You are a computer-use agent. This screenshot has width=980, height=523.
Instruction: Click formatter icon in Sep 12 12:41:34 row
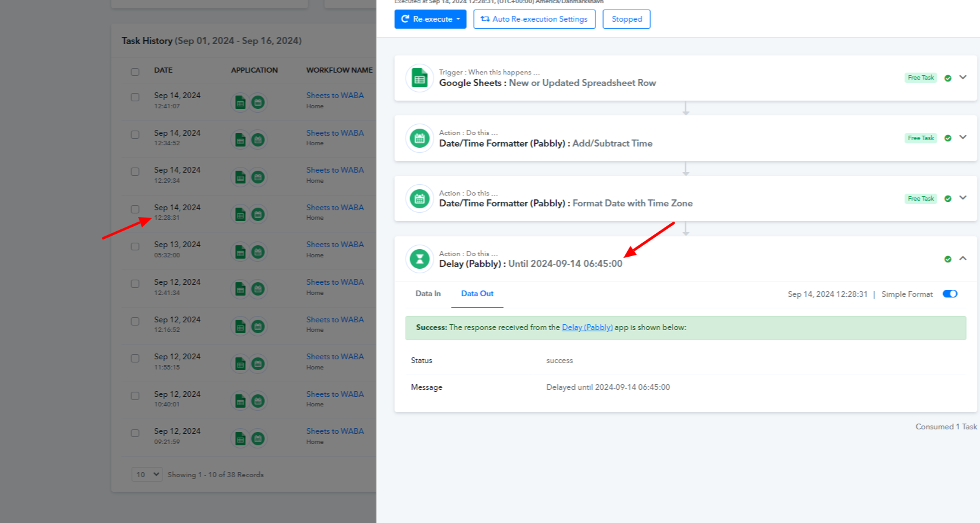coord(258,289)
